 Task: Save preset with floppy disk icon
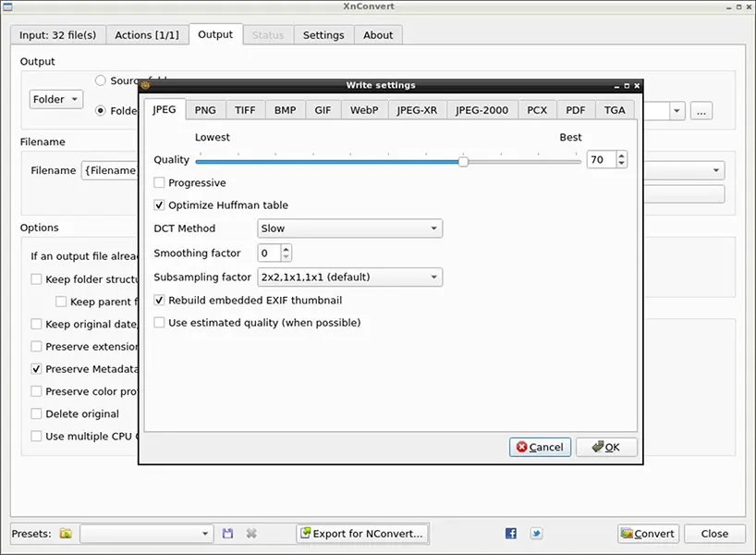(227, 534)
